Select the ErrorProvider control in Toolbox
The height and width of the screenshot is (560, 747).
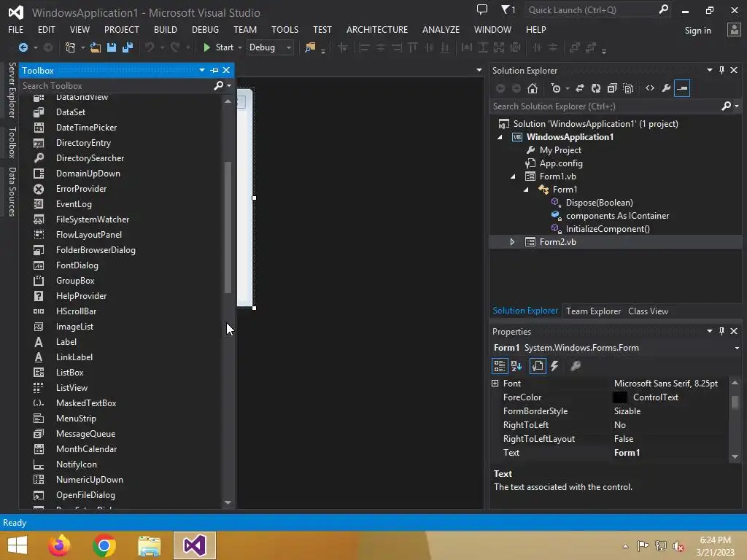(82, 189)
